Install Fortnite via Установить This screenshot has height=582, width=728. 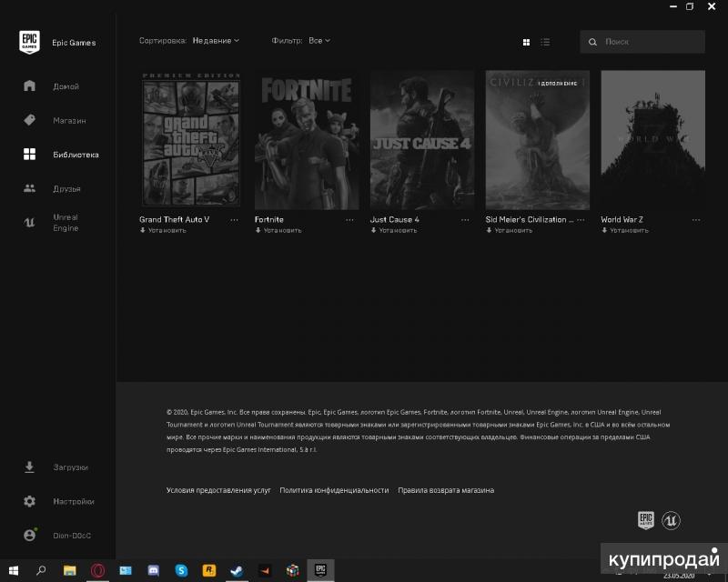point(278,230)
